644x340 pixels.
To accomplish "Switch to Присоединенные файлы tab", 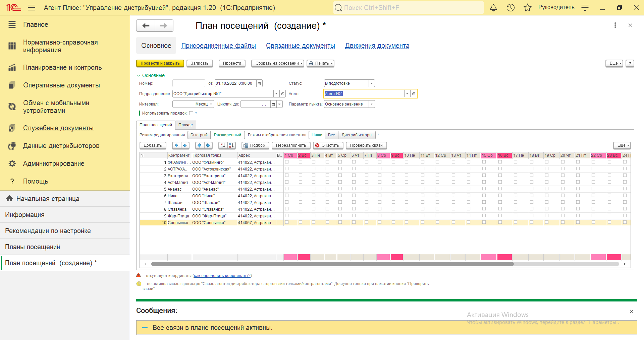I will [x=219, y=46].
